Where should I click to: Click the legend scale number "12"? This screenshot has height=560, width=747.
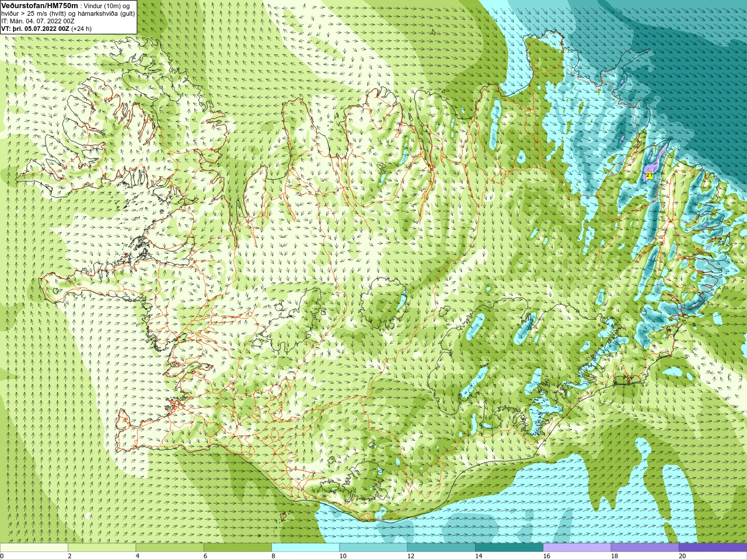(410, 556)
